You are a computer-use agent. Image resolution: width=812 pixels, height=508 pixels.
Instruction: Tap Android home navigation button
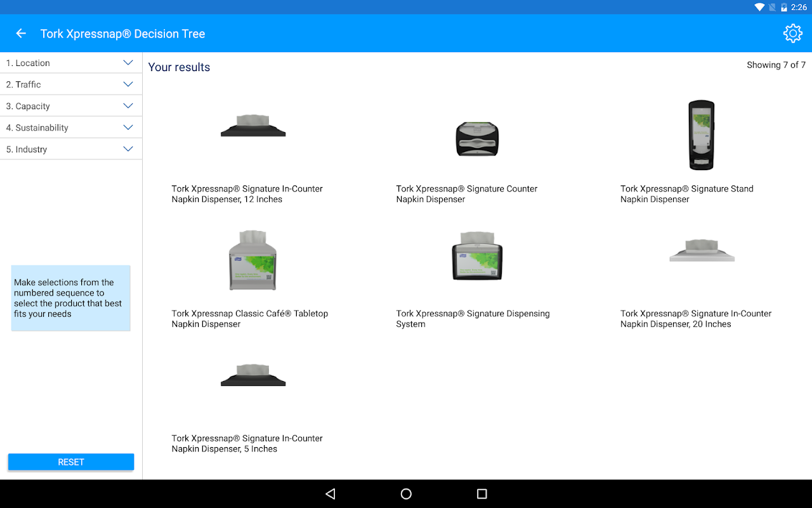pos(406,494)
